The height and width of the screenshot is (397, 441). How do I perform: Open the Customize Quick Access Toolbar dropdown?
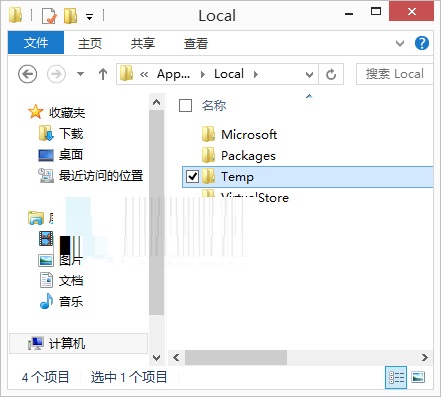(89, 16)
